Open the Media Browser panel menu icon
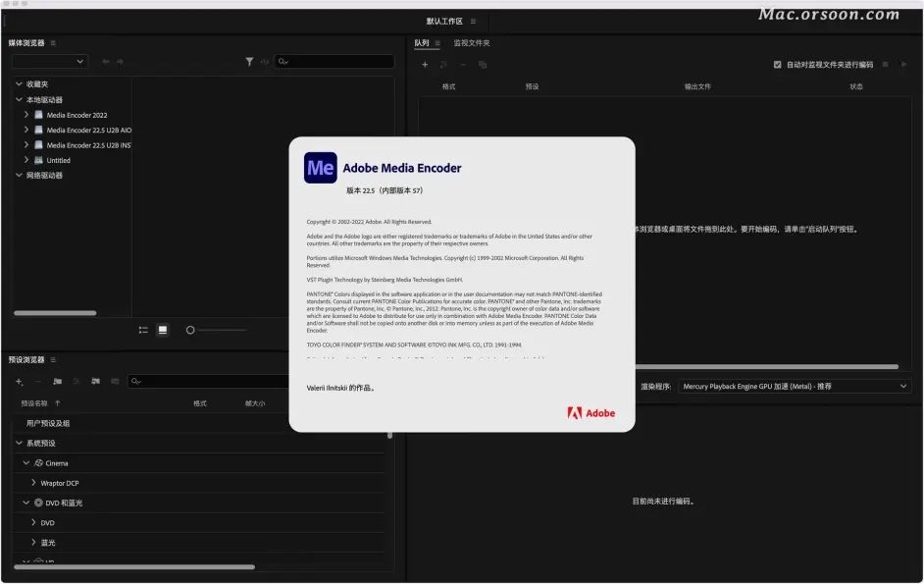The image size is (924, 584). 53,43
